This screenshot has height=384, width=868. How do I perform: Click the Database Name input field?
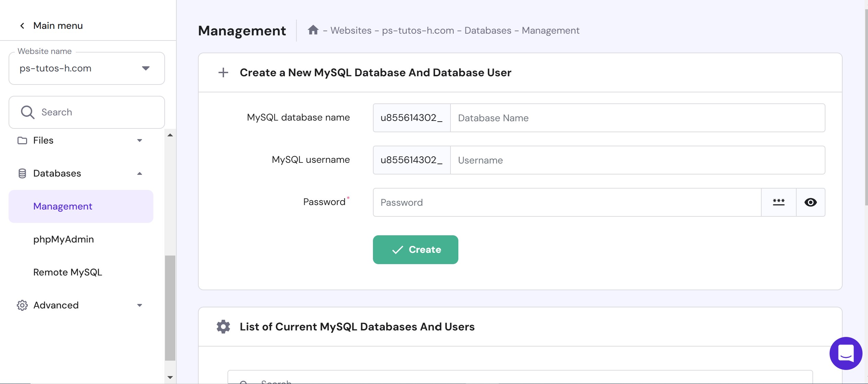pyautogui.click(x=638, y=118)
